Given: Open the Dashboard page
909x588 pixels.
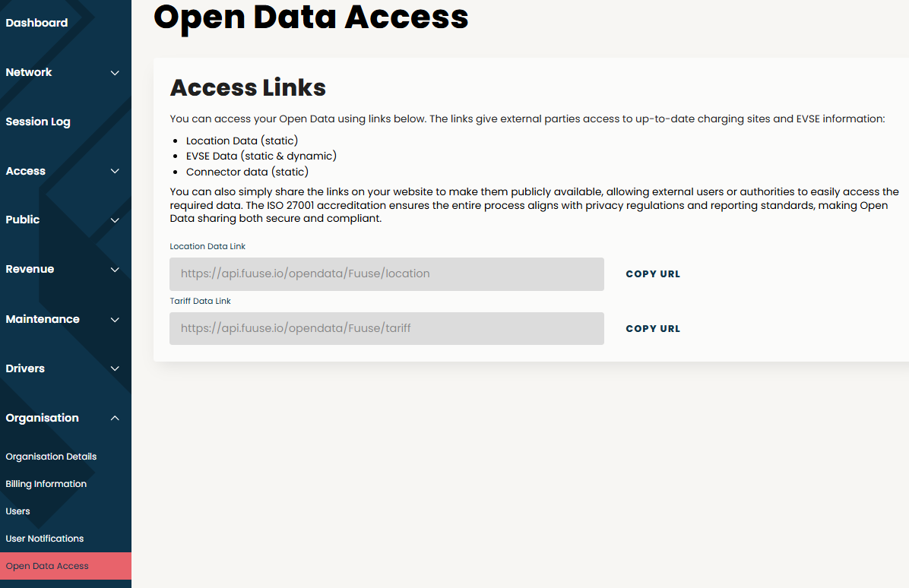Looking at the screenshot, I should (36, 23).
